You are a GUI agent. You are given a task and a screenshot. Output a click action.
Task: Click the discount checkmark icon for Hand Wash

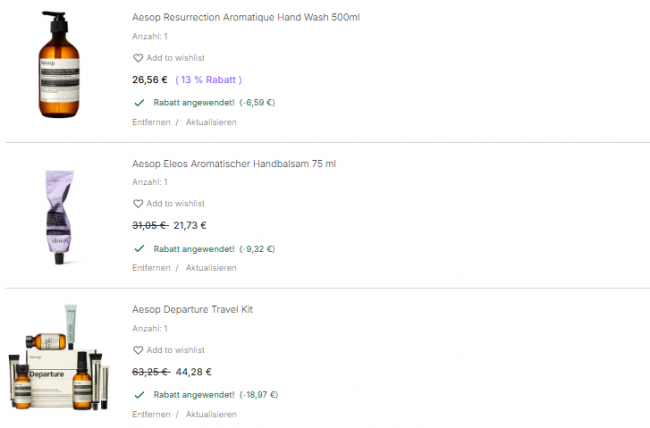coord(138,102)
